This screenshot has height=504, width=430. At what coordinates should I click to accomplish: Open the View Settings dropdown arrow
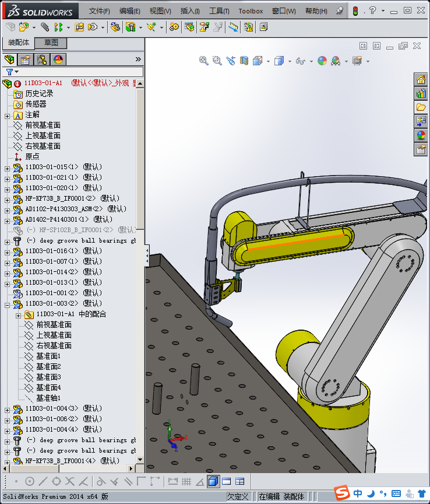click(368, 61)
